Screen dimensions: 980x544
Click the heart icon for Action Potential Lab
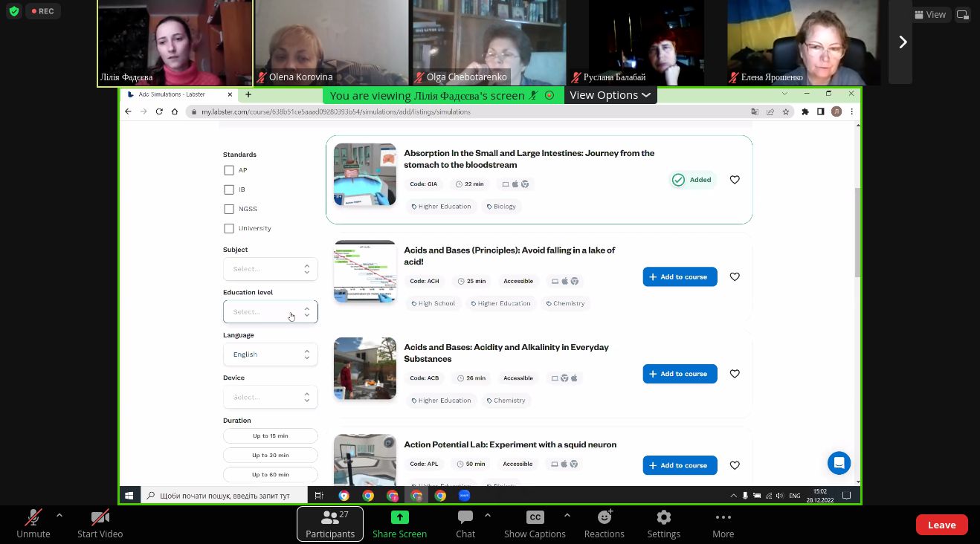click(x=735, y=465)
